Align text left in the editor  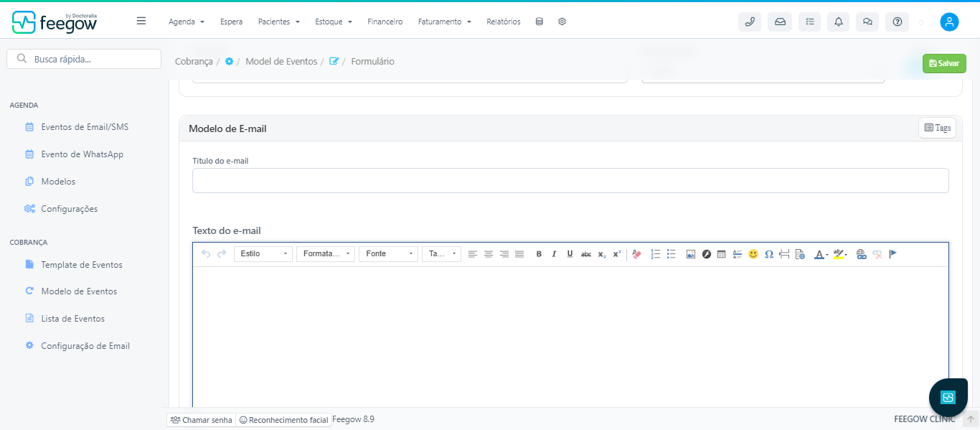(x=473, y=254)
